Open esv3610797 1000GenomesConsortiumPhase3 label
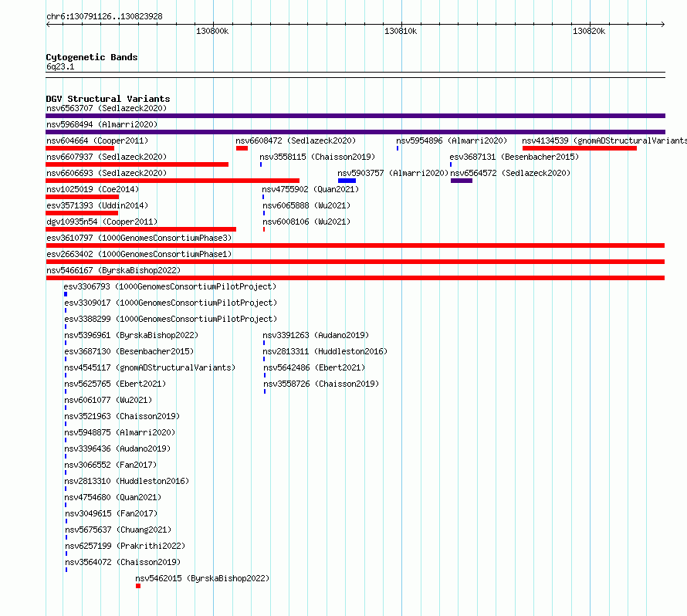687x616 pixels. [x=139, y=238]
